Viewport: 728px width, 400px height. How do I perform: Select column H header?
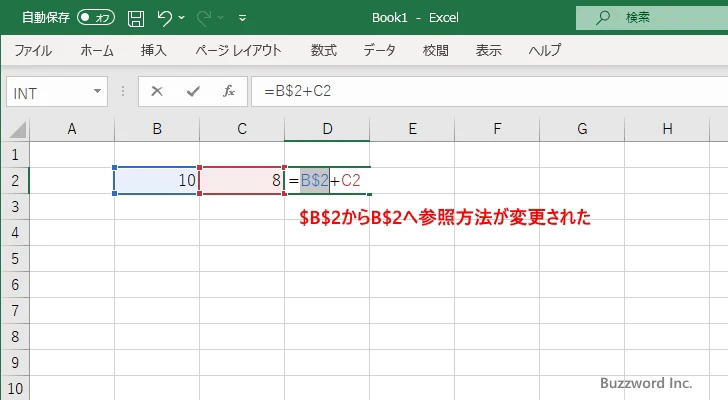(667, 129)
